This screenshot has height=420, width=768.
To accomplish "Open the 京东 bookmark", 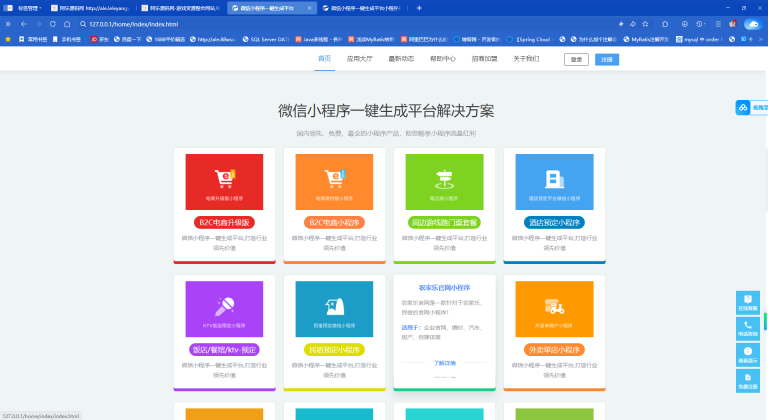I will coord(99,39).
